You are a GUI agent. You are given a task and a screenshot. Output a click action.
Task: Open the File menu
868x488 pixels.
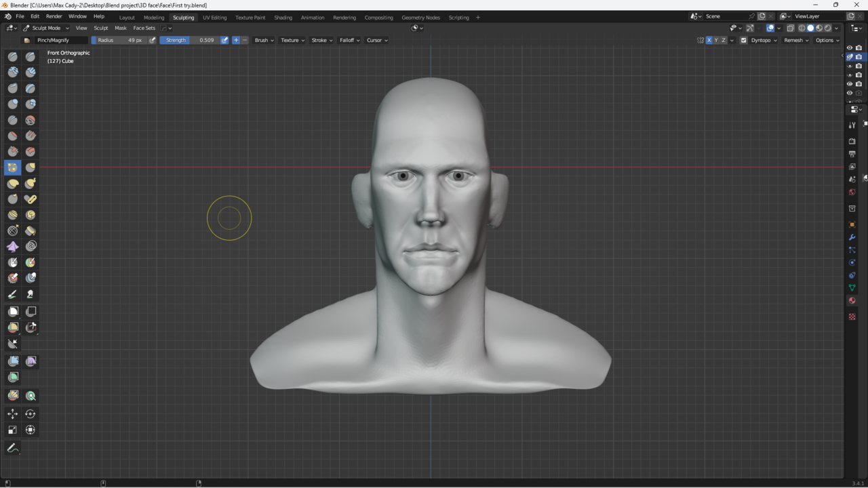click(x=20, y=16)
